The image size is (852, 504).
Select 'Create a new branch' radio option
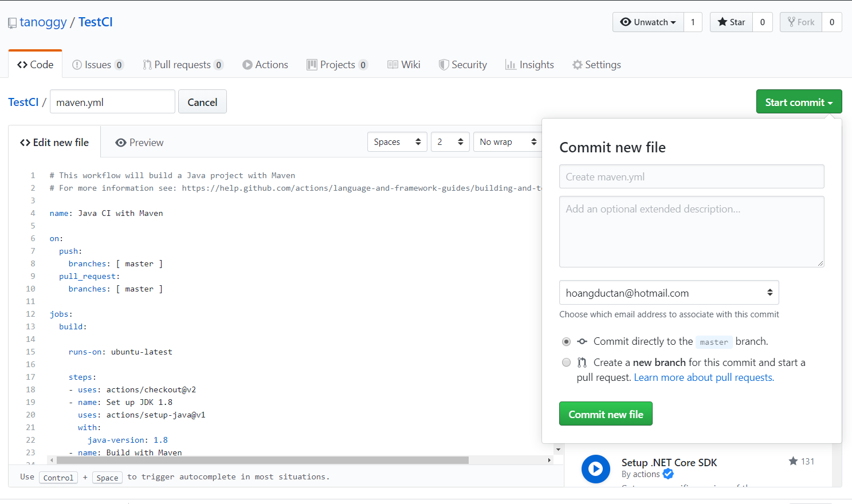coord(566,363)
